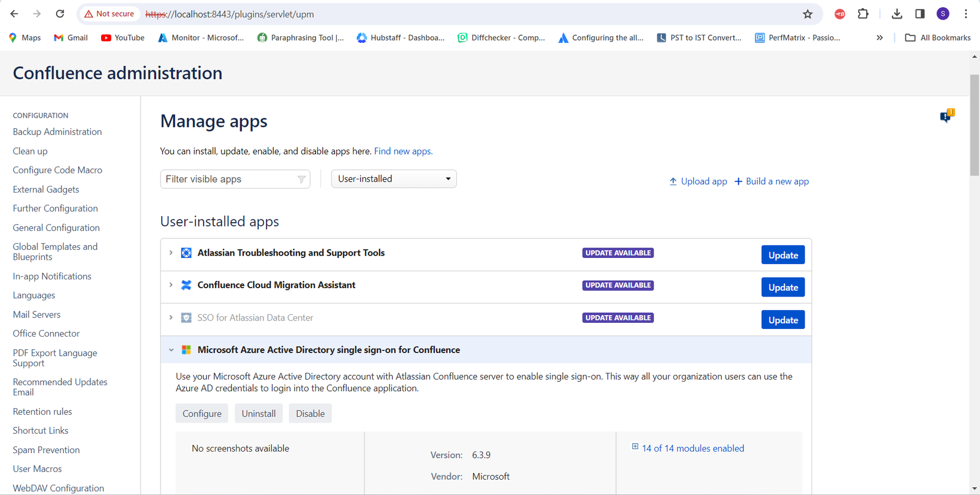Click the Uninstall button
Screen dimensions: 980x495
258,414
